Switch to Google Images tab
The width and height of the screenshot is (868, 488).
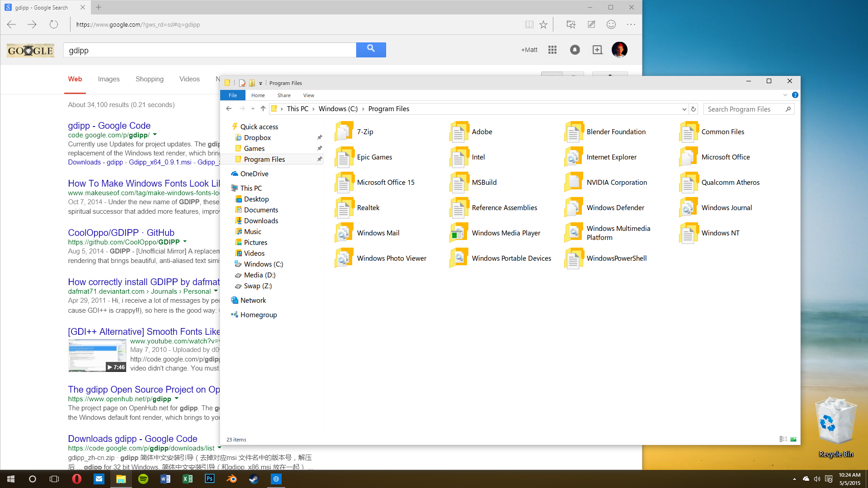pyautogui.click(x=109, y=79)
